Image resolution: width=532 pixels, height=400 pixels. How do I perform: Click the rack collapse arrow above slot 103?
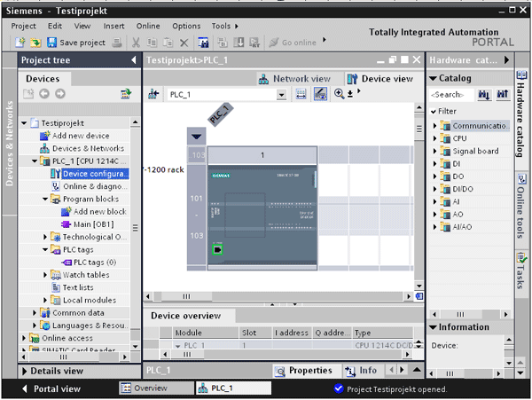point(197,137)
